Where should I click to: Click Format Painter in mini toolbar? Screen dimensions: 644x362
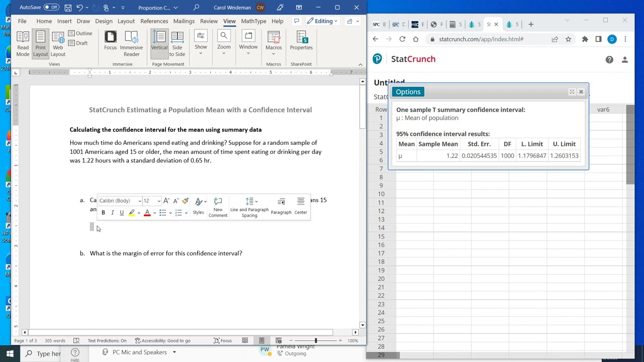click(x=185, y=201)
